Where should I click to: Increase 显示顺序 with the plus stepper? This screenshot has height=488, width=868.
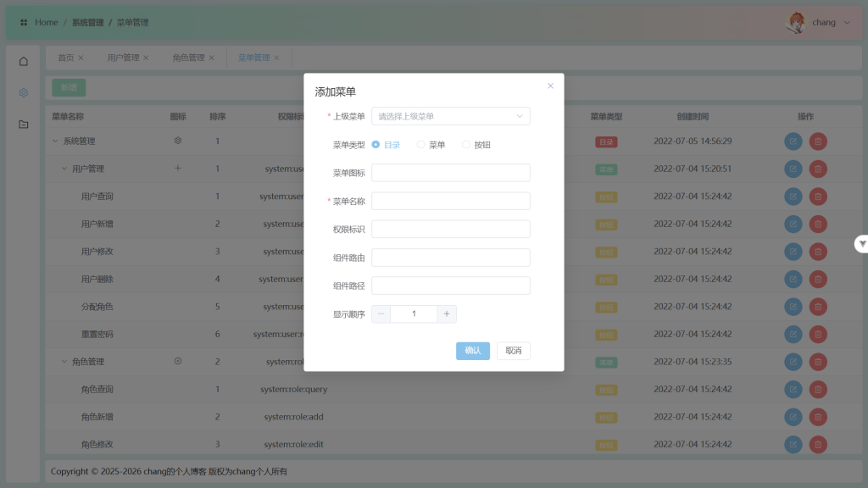(x=447, y=313)
